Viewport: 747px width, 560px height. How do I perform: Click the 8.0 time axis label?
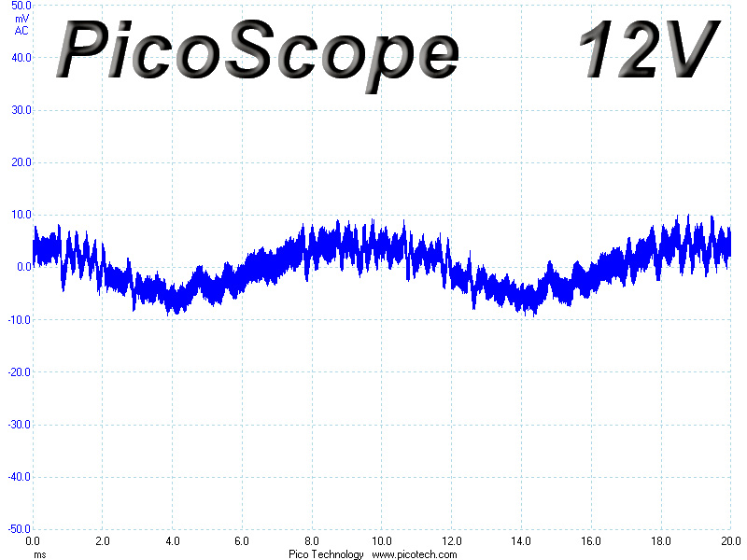(x=312, y=541)
